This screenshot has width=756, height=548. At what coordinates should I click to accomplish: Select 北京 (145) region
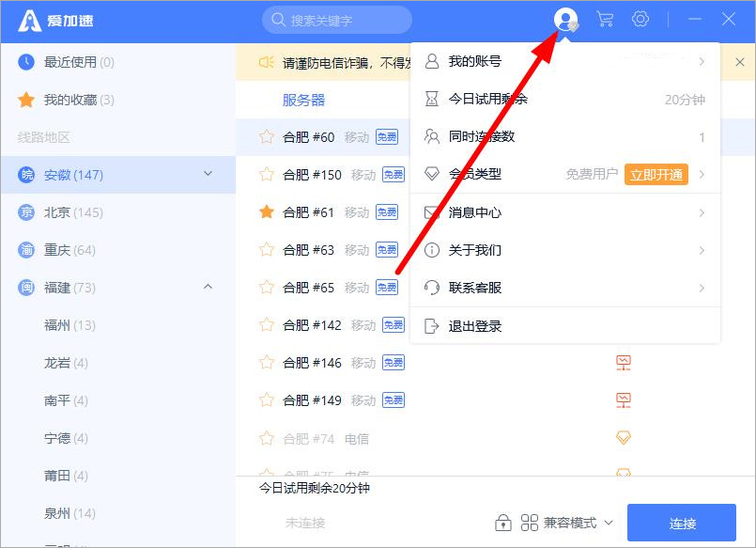tap(118, 212)
